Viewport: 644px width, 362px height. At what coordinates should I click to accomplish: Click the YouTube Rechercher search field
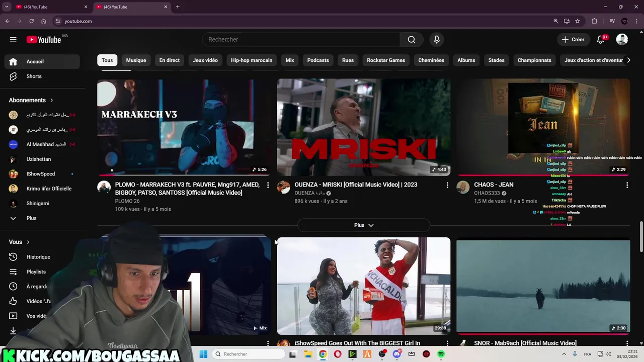[x=301, y=40]
